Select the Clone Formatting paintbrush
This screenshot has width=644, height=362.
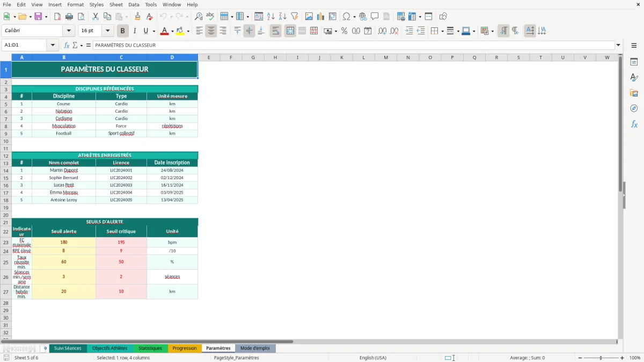tap(138, 17)
